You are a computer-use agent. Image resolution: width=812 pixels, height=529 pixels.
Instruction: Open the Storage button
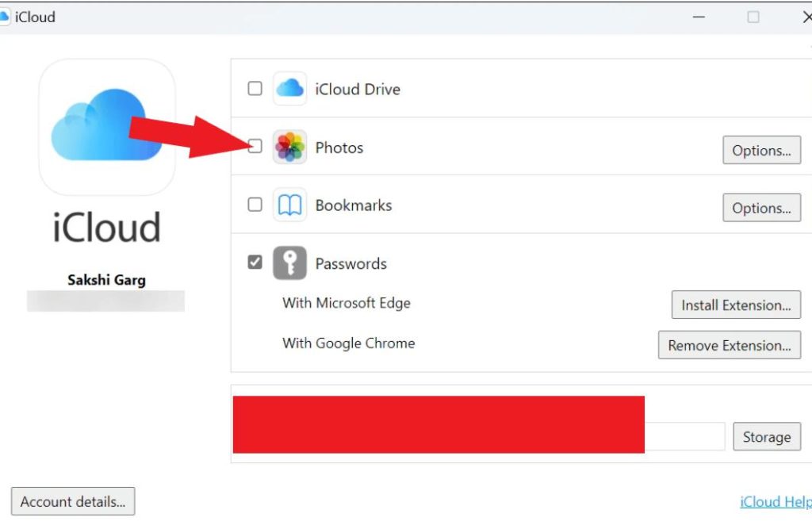766,437
